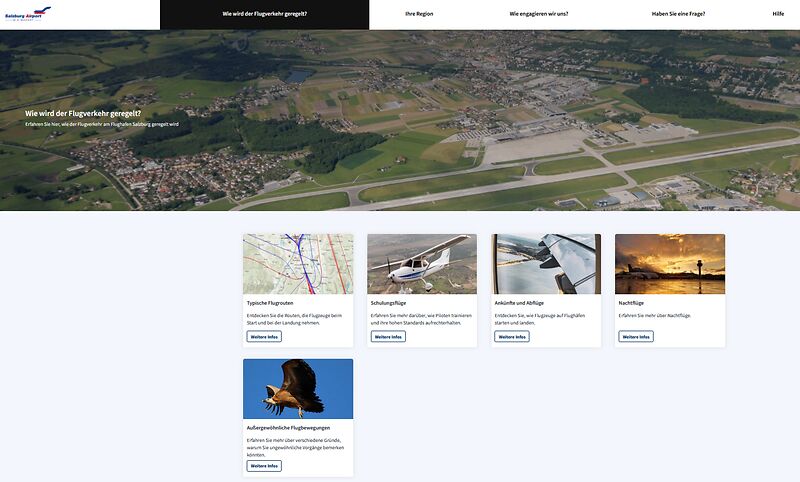
Task: Open the 'Nachtflüge' card title
Action: click(x=633, y=302)
